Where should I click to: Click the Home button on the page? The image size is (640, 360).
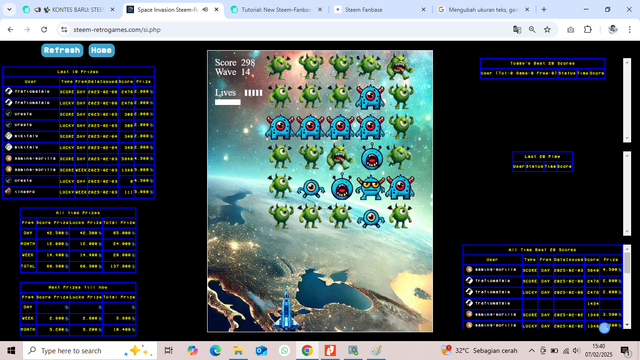click(x=101, y=50)
